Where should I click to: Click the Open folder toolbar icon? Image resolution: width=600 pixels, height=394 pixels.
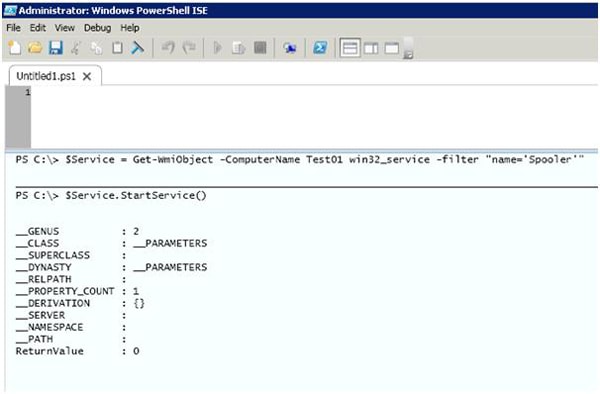click(x=35, y=48)
